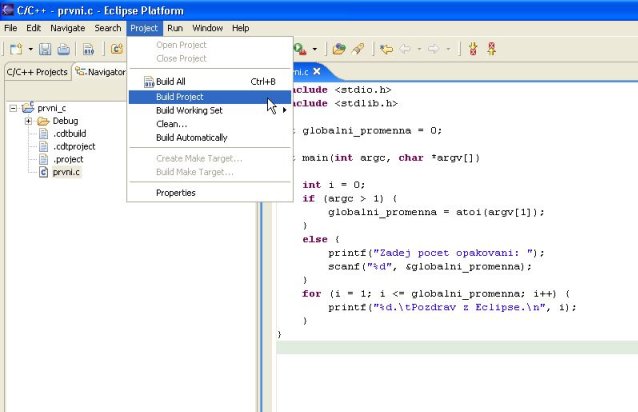
Task: Click the scanf code line in editor
Action: point(430,266)
